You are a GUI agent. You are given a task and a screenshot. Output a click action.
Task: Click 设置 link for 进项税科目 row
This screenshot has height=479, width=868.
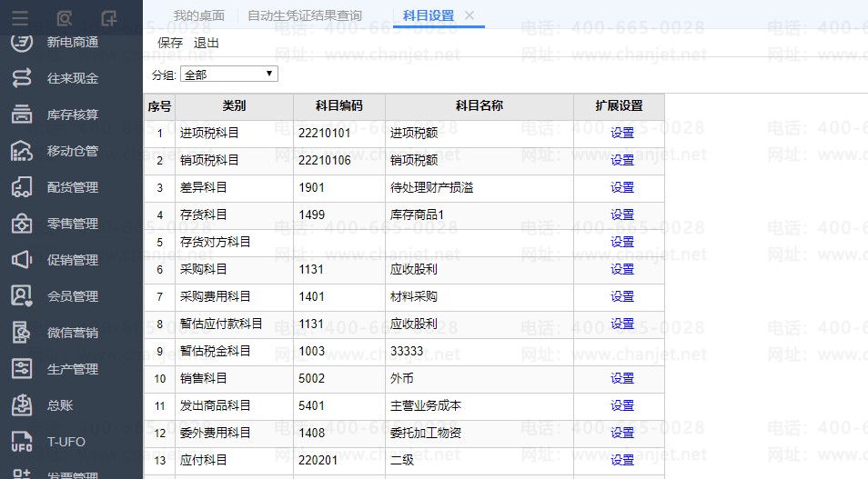pyautogui.click(x=622, y=133)
